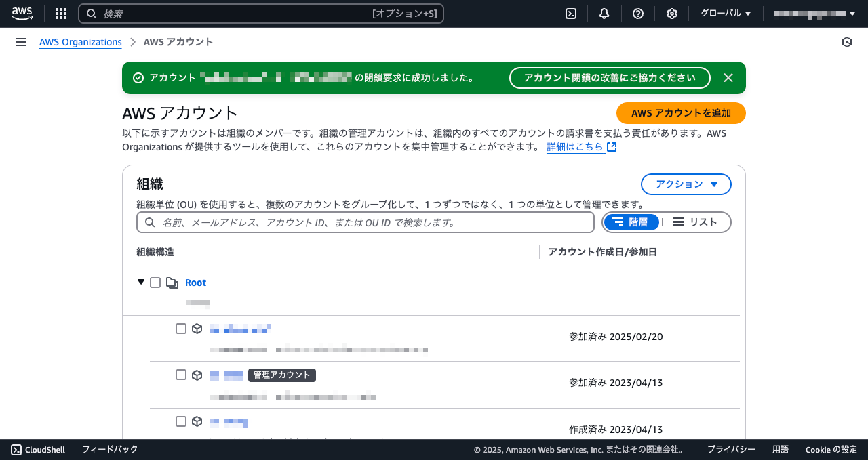Open the Root link
Viewport: 868px width, 460px height.
click(x=195, y=283)
